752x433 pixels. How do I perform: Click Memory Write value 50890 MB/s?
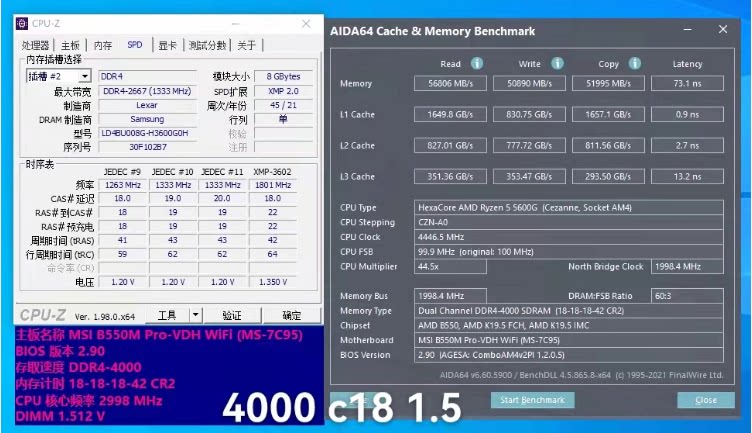(529, 83)
